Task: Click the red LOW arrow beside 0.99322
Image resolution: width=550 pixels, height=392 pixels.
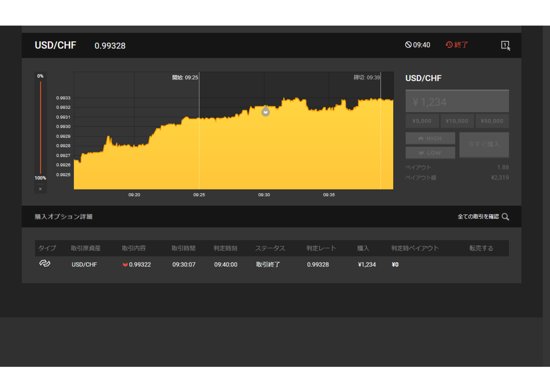Action: [125, 265]
